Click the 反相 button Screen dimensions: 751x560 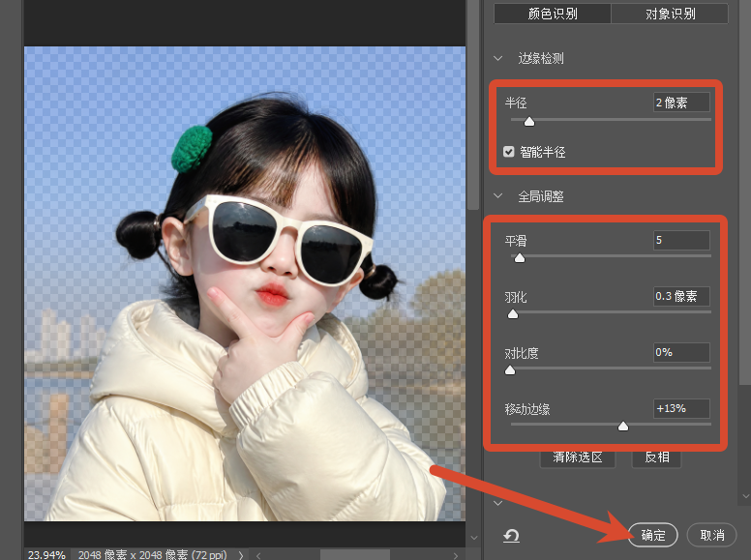[656, 458]
